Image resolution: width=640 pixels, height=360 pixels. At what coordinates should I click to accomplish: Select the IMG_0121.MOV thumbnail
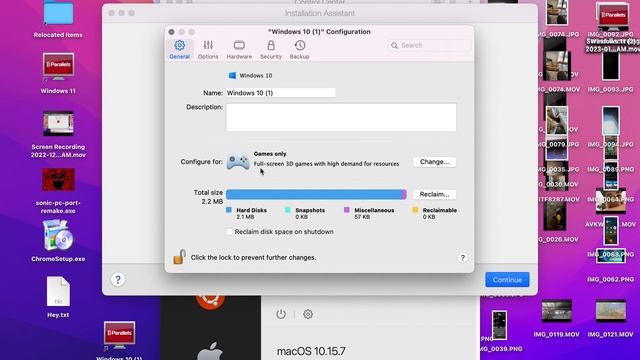(611, 311)
